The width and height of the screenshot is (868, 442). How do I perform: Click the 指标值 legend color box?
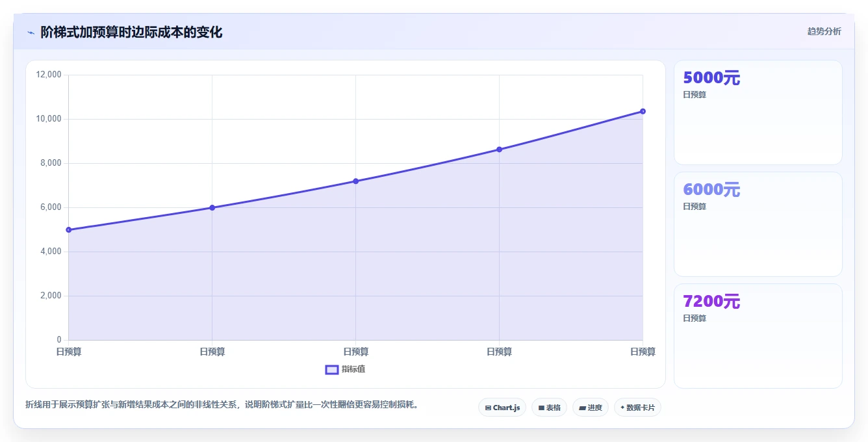click(x=332, y=370)
